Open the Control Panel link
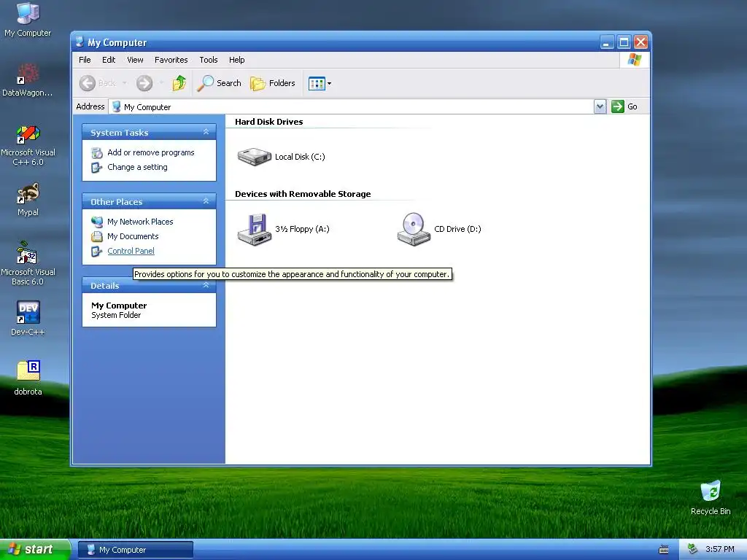747x560 pixels. pos(131,251)
